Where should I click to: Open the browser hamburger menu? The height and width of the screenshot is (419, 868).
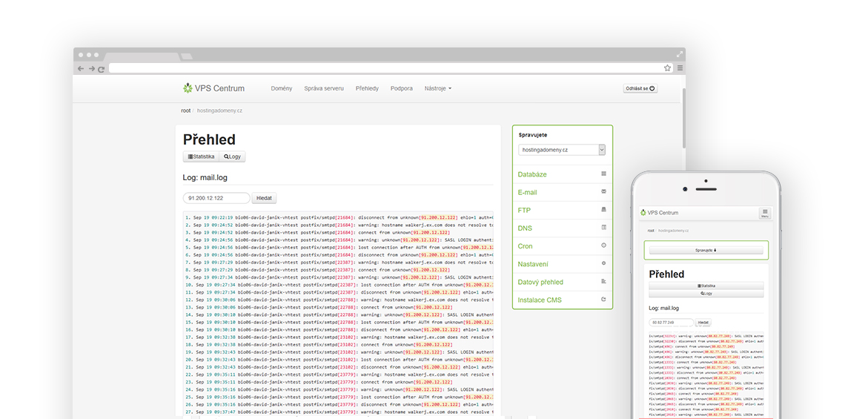click(679, 67)
